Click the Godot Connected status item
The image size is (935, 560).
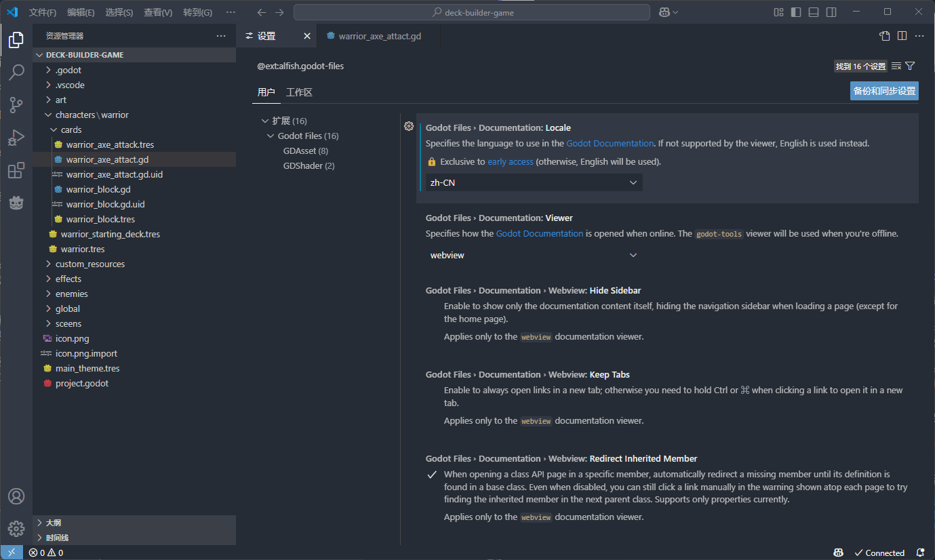pos(879,553)
